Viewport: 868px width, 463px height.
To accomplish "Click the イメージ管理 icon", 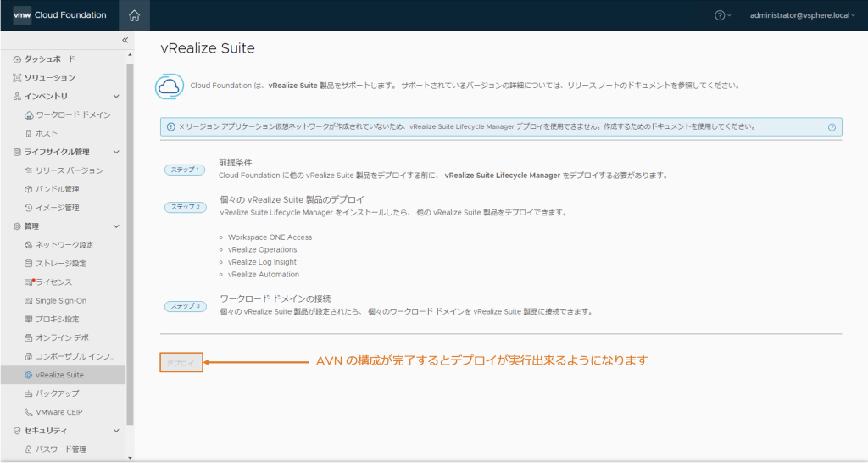I will click(29, 208).
